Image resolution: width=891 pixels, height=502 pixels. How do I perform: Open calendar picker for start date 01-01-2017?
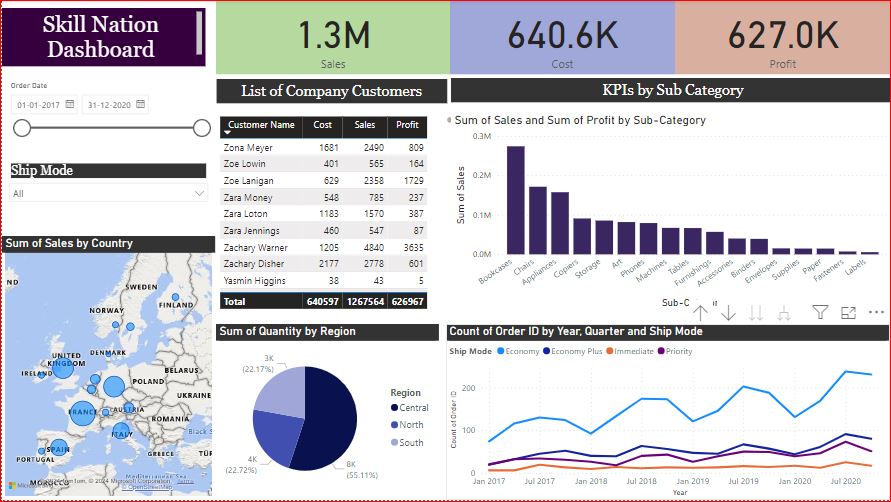[70, 104]
